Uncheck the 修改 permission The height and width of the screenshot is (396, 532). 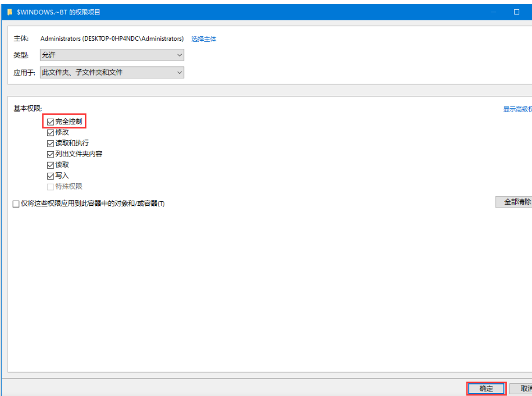[51, 133]
